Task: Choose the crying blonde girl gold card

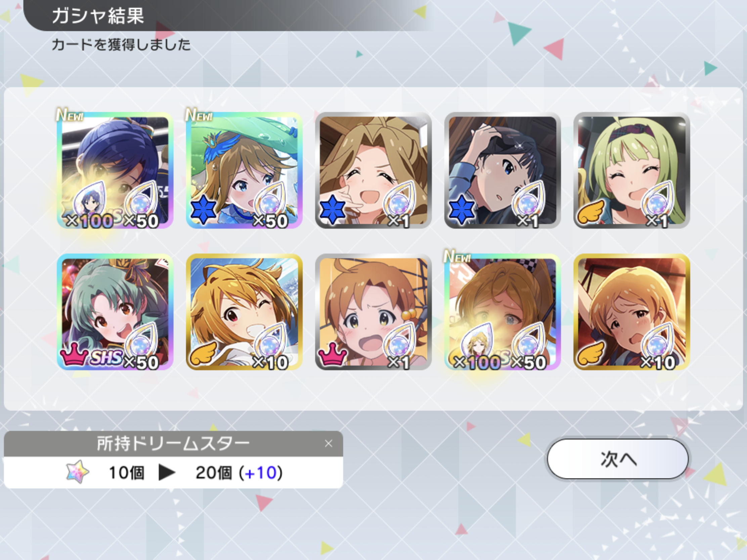Action: pos(631,312)
